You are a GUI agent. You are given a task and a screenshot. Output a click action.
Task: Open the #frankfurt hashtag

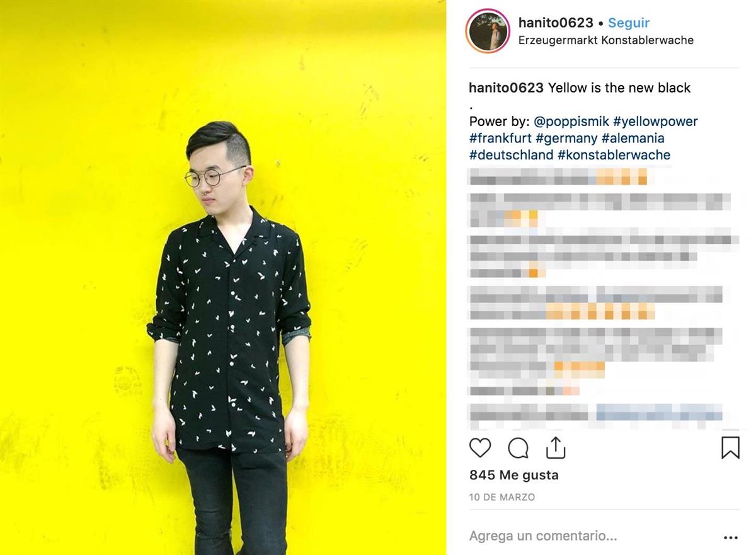pyautogui.click(x=500, y=138)
